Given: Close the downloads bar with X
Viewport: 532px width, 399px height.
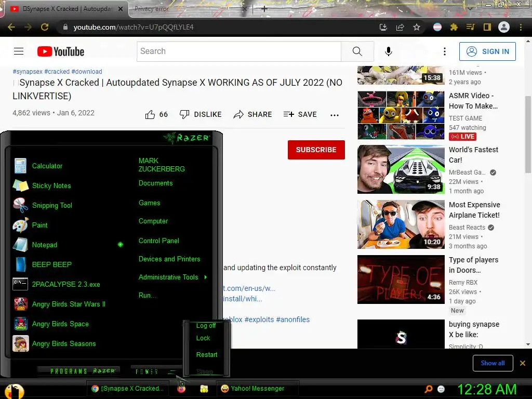Looking at the screenshot, I should tap(523, 363).
